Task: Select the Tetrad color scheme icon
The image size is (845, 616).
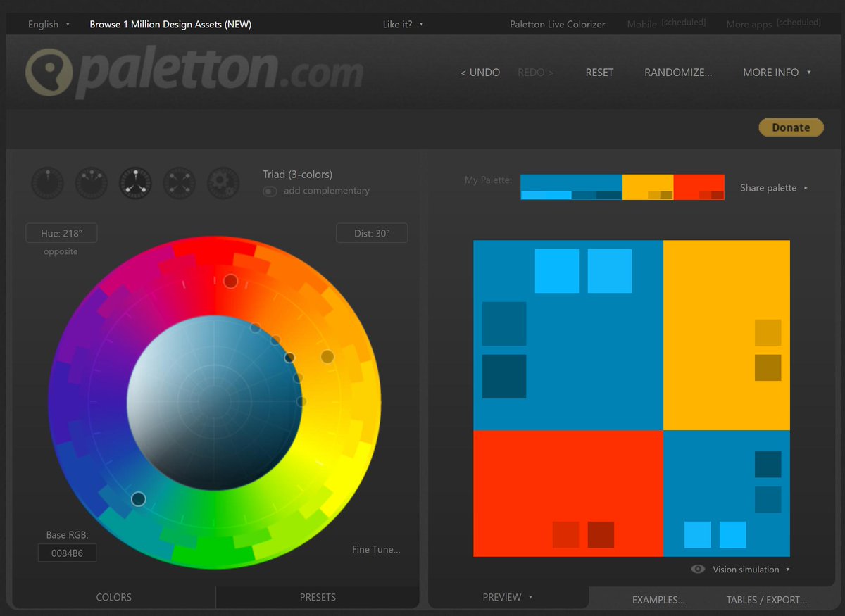Action: (180, 183)
